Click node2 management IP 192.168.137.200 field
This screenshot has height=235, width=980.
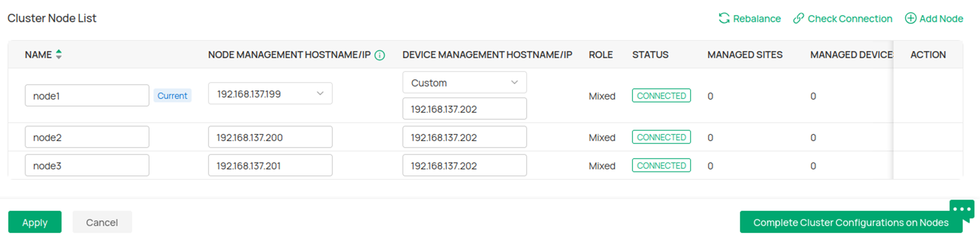(x=270, y=137)
